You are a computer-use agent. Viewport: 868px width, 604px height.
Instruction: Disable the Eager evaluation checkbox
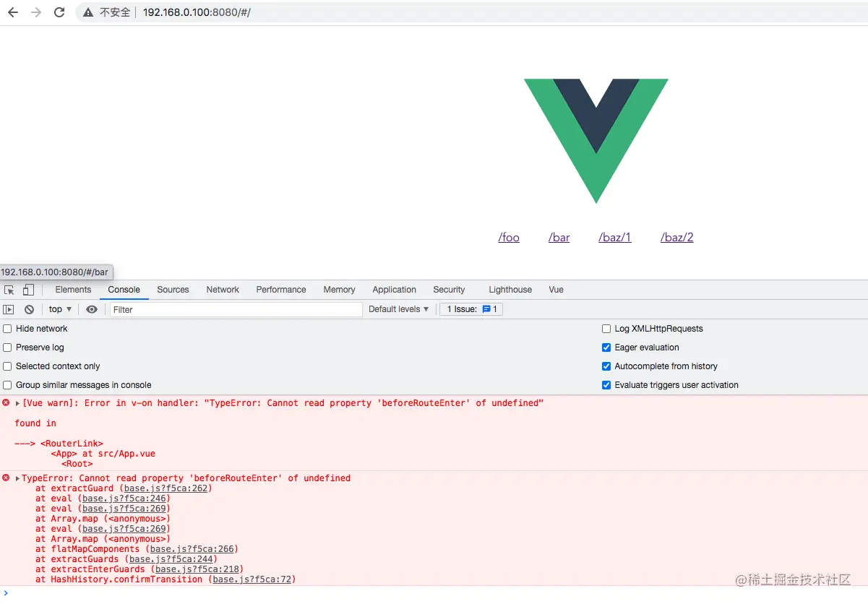606,348
